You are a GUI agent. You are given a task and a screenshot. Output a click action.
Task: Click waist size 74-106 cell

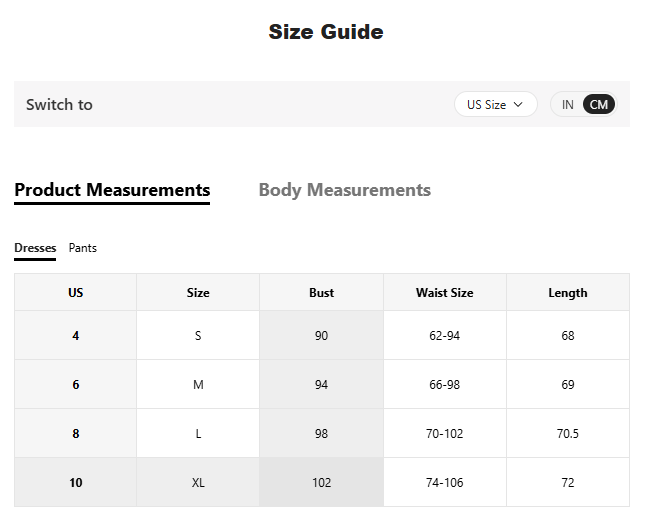[445, 482]
